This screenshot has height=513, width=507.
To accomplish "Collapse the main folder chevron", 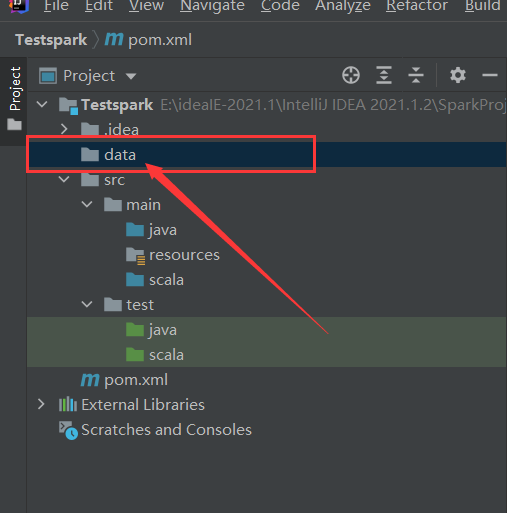I will pos(87,204).
